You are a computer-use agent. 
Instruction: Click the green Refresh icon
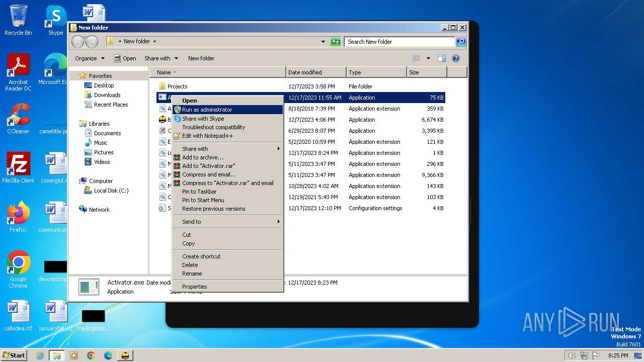point(336,42)
